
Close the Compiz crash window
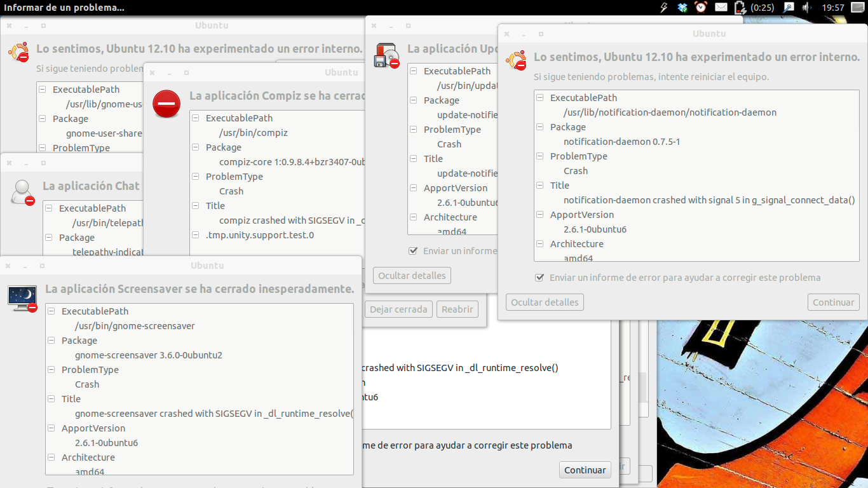tap(153, 72)
